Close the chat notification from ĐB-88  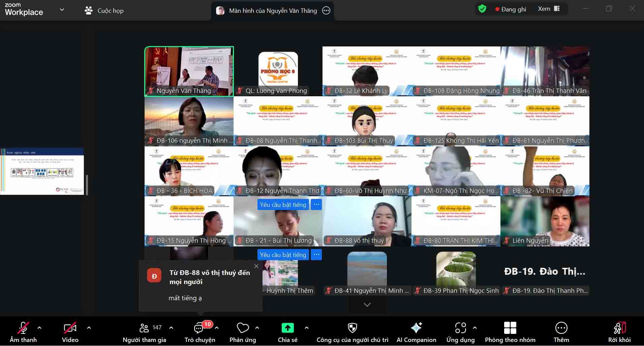coord(256,266)
